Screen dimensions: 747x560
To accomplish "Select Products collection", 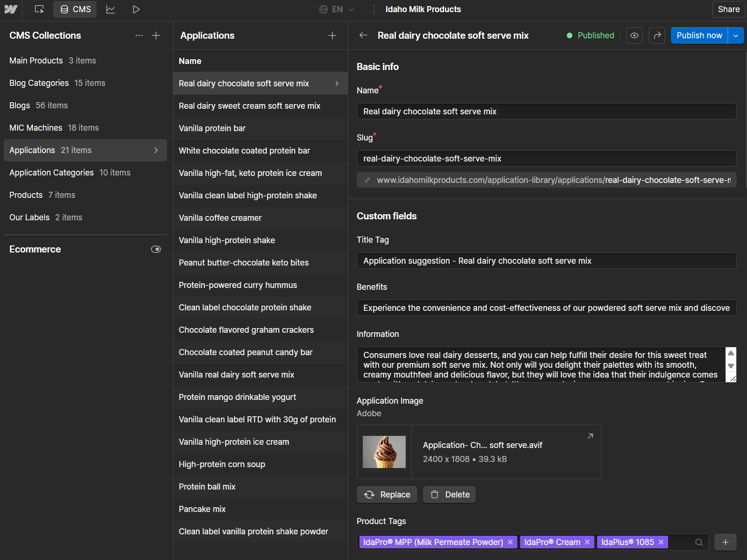I will pyautogui.click(x=85, y=195).
